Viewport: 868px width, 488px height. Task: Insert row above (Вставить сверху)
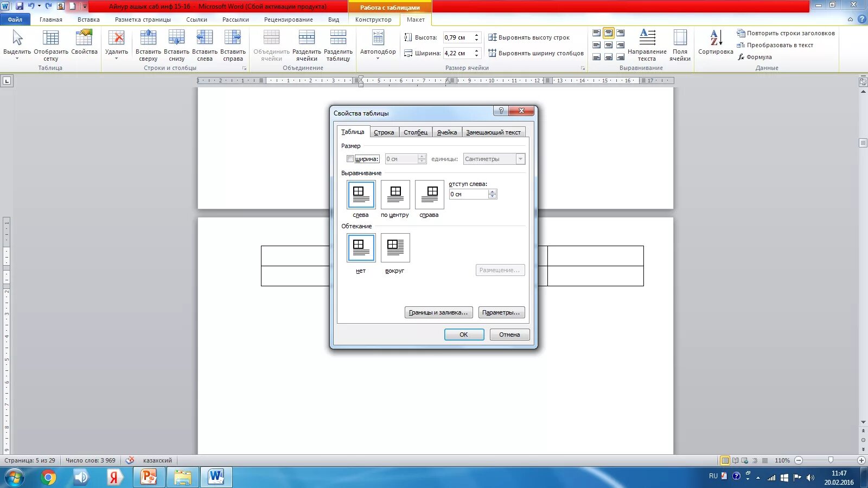[x=148, y=44]
